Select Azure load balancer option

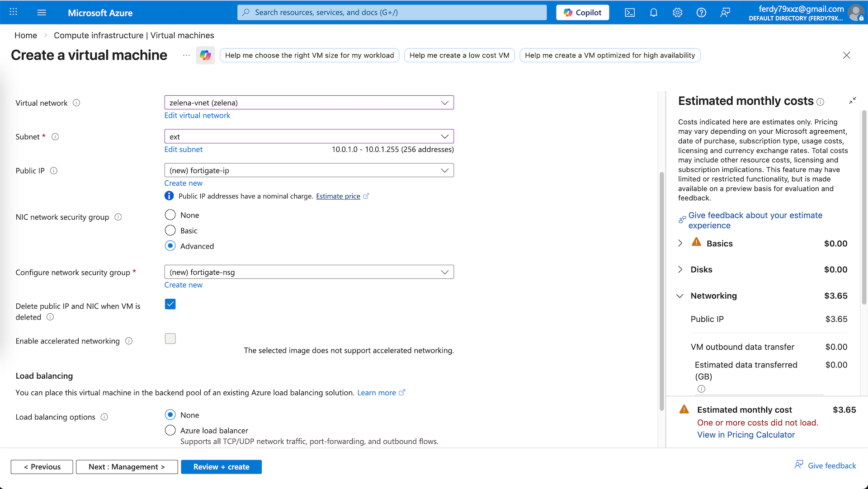tap(170, 430)
